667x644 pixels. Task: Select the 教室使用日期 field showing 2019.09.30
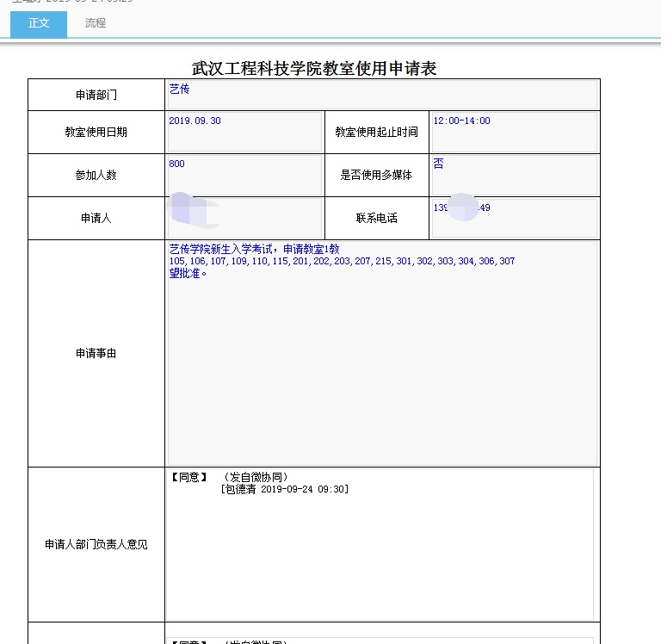tap(244, 132)
